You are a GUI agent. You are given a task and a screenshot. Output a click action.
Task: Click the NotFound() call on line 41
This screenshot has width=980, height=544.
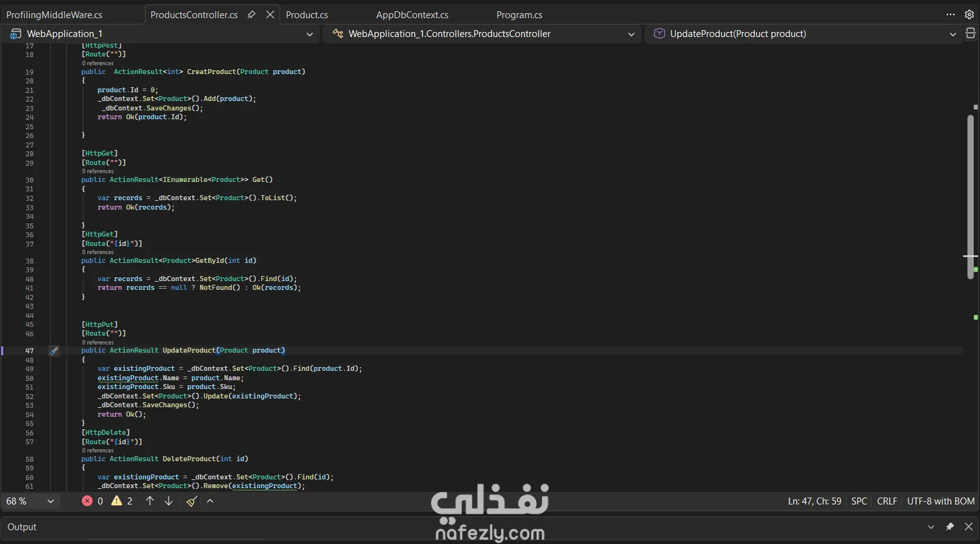click(219, 287)
